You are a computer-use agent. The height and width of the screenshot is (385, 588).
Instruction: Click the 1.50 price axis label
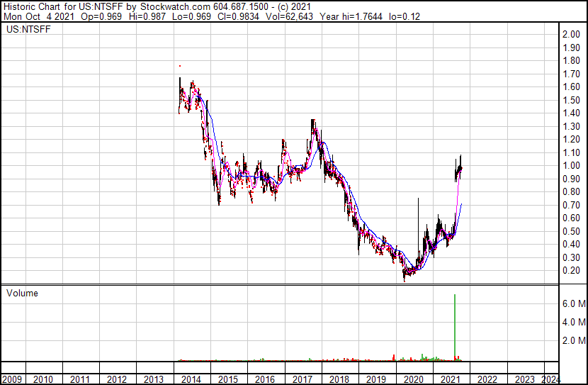pyautogui.click(x=571, y=100)
